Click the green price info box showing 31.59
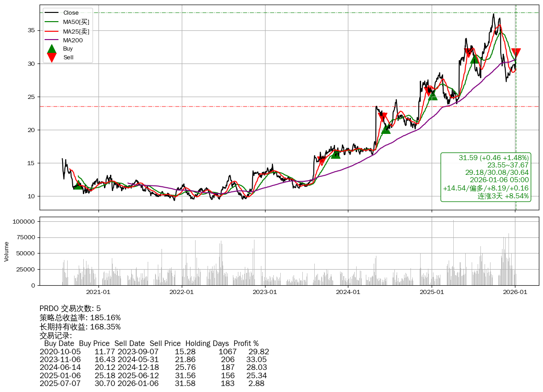 pyautogui.click(x=485, y=177)
